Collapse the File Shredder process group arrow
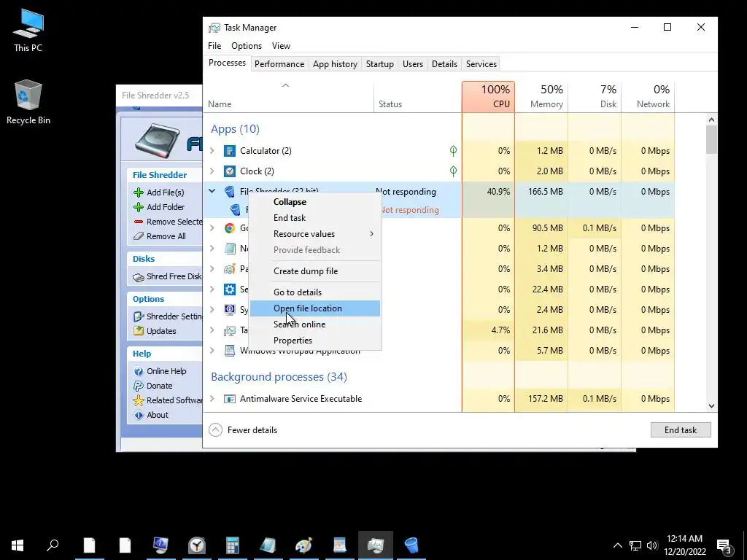 coord(212,192)
